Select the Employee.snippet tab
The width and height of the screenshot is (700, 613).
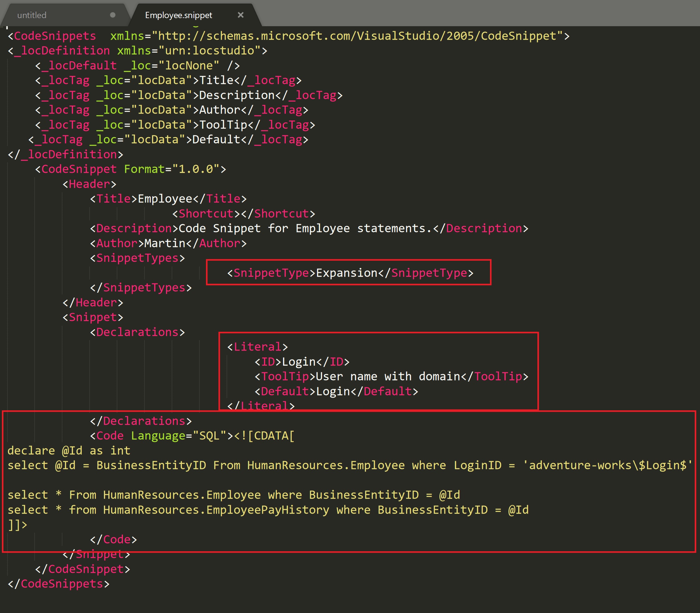click(x=178, y=15)
